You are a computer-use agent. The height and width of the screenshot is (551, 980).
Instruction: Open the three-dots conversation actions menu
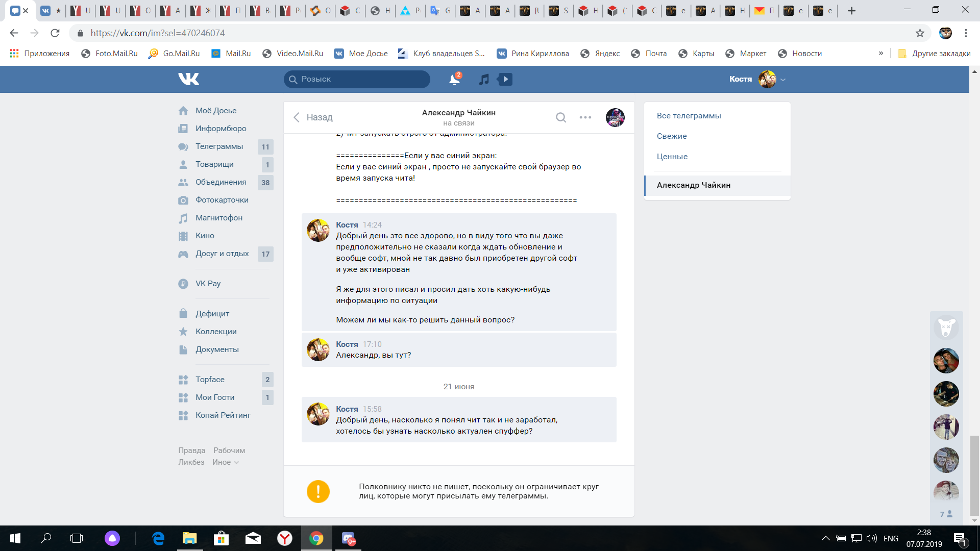585,117
